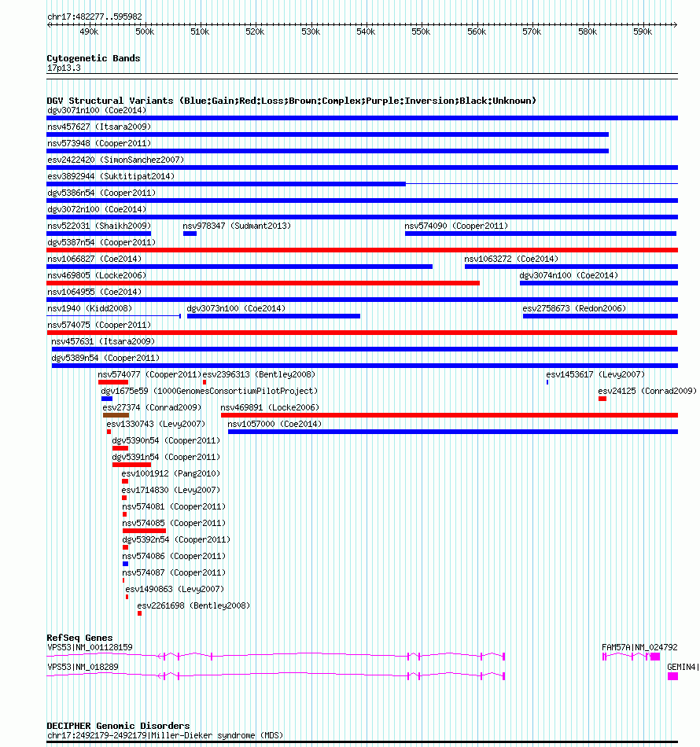This screenshot has height=747, width=700.
Task: Select nsv1066827 (Coe2014) label
Action: tap(94, 259)
